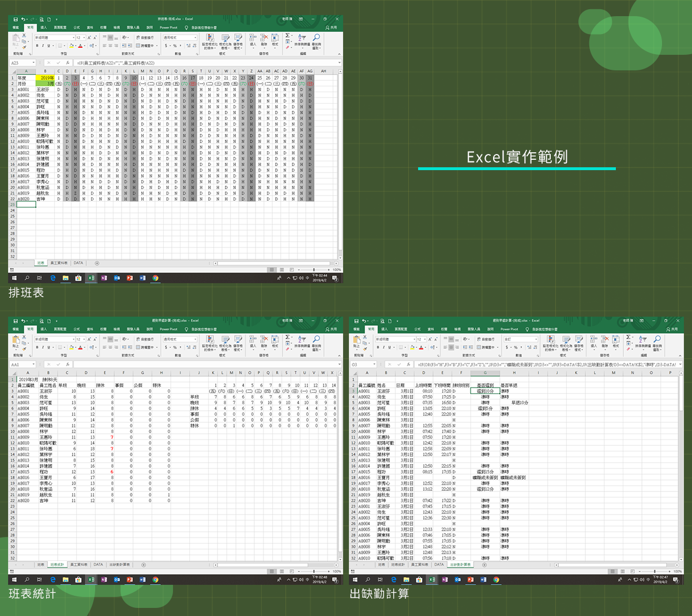Expand the Name Box dropdown showing A23
The width and height of the screenshot is (692, 616).
[34, 63]
